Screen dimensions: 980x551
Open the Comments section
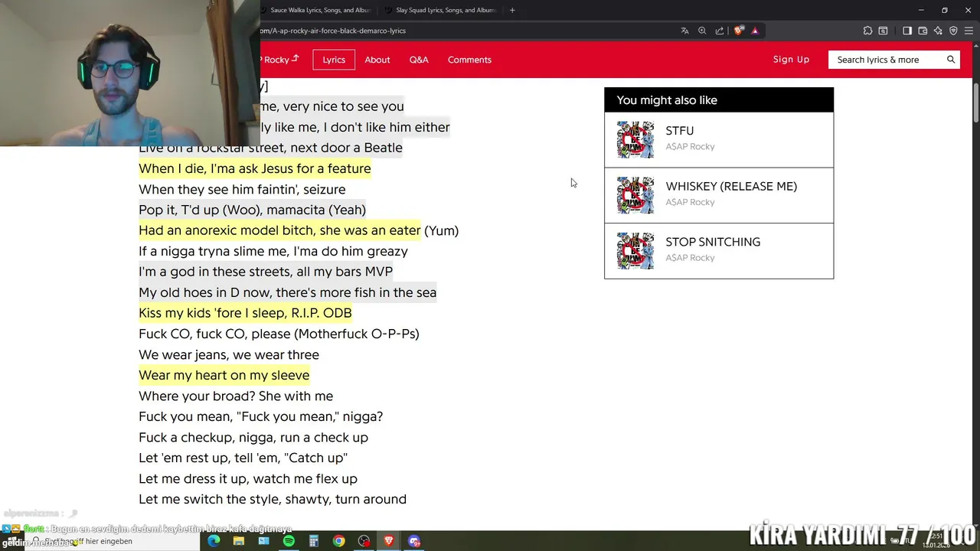[469, 60]
